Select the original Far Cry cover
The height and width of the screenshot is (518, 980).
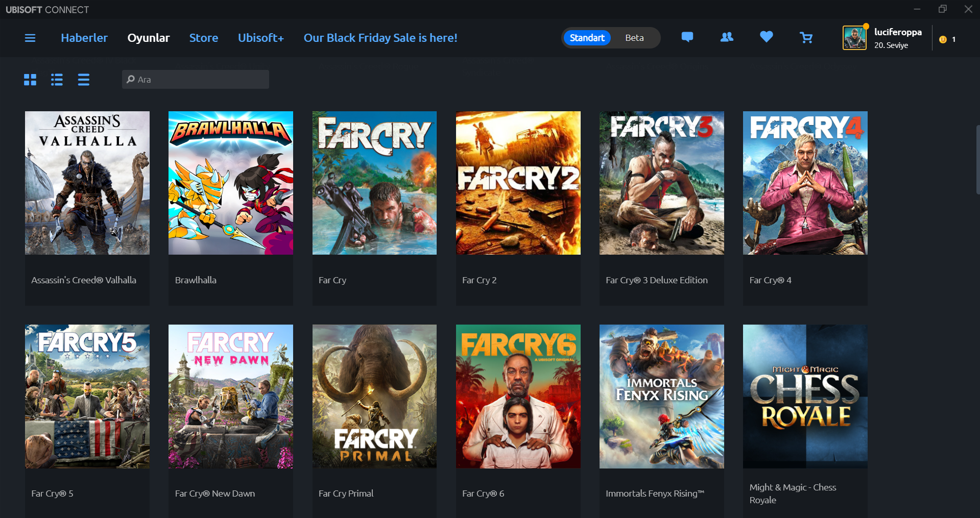(374, 183)
